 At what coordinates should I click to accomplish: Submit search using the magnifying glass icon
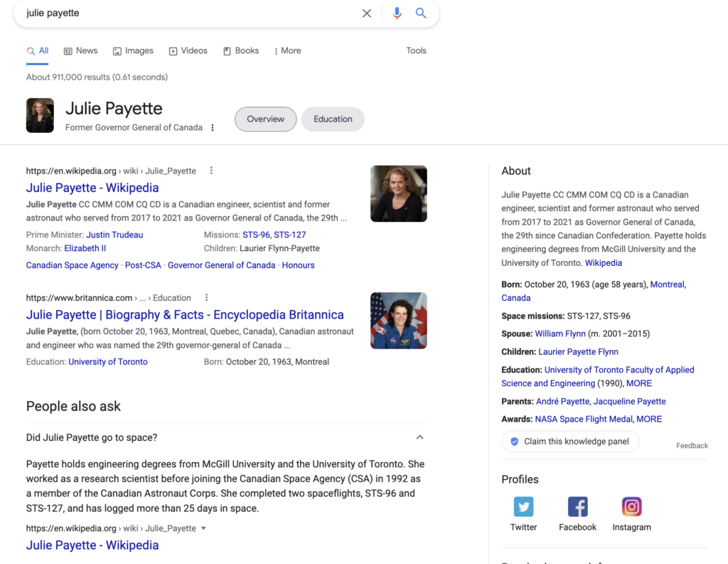coord(421,13)
